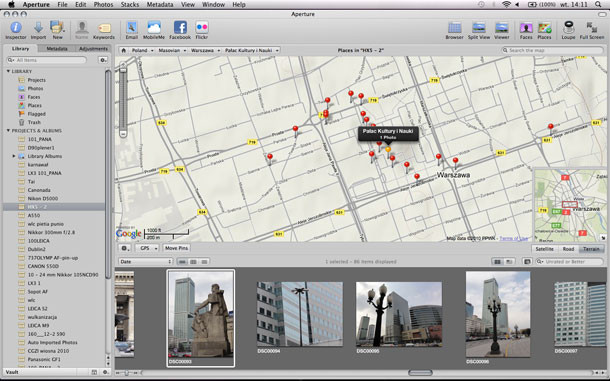This screenshot has width=610, height=381.
Task: Collapse the PROJECTS & ALBUMS section
Action: tap(8, 130)
